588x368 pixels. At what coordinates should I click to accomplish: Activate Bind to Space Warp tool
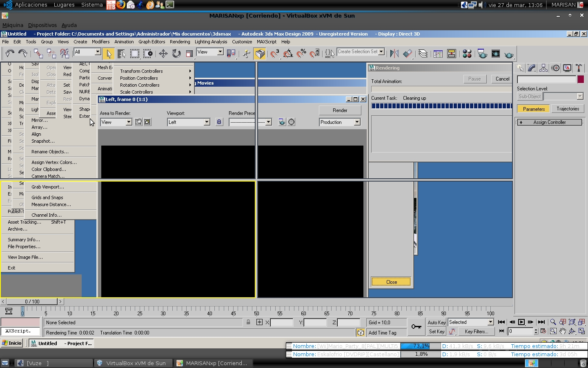[65, 54]
